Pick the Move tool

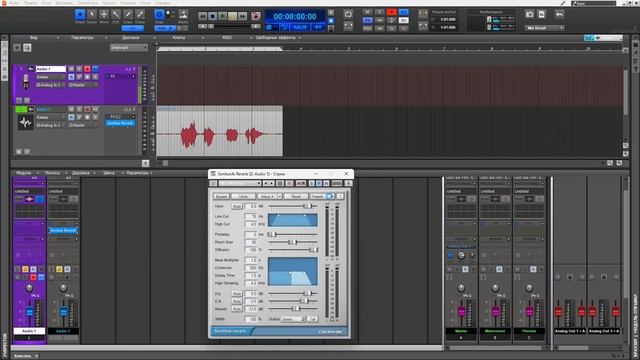click(104, 15)
